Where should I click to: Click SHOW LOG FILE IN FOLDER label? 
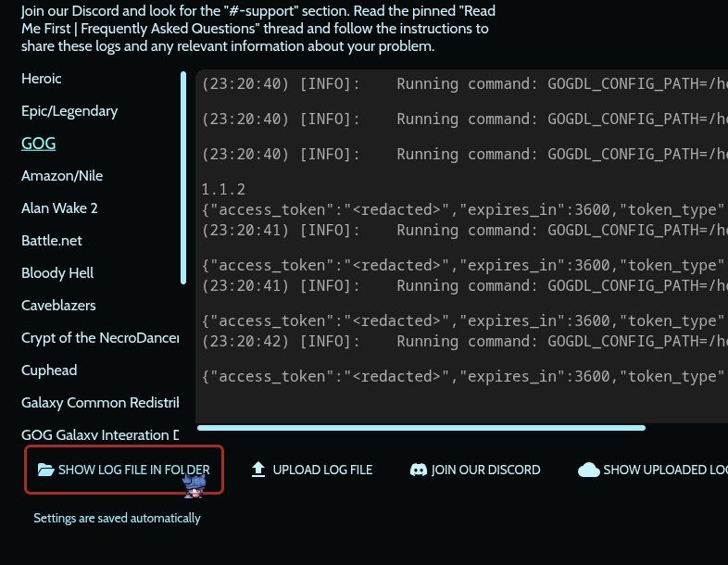[x=133, y=470]
